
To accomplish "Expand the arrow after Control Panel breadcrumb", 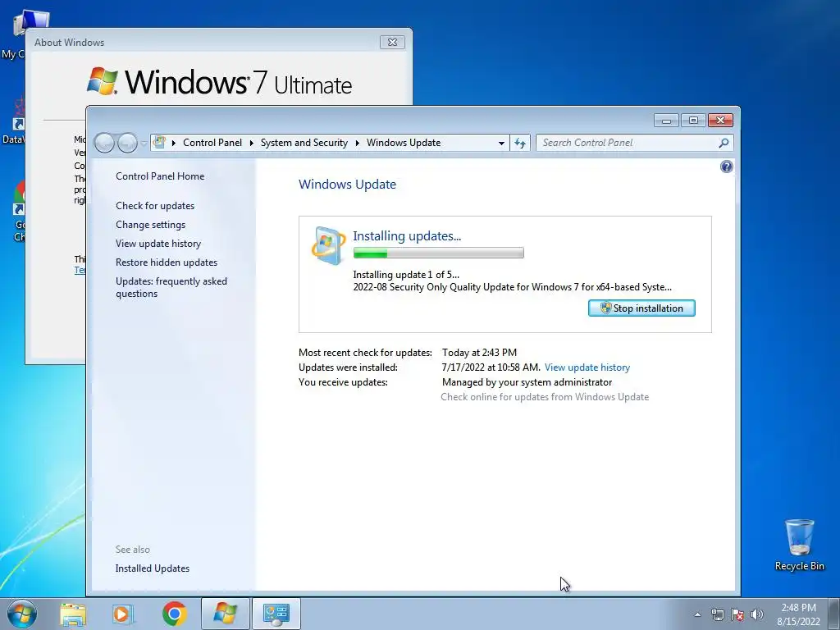I will tap(251, 143).
